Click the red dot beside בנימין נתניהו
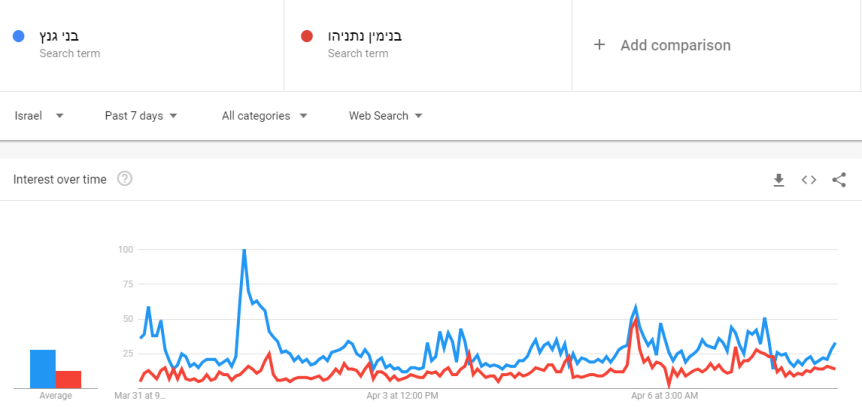Screen dimensions: 862x407 point(307,37)
